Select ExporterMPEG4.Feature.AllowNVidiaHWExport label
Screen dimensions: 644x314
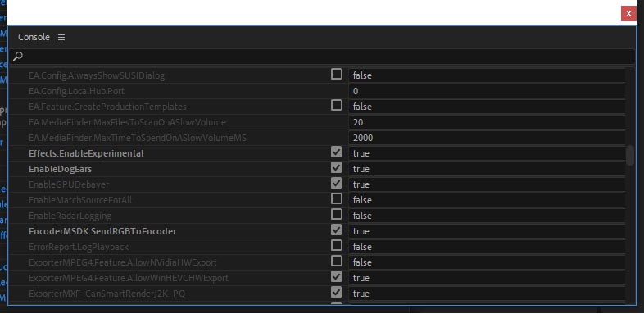coord(122,262)
